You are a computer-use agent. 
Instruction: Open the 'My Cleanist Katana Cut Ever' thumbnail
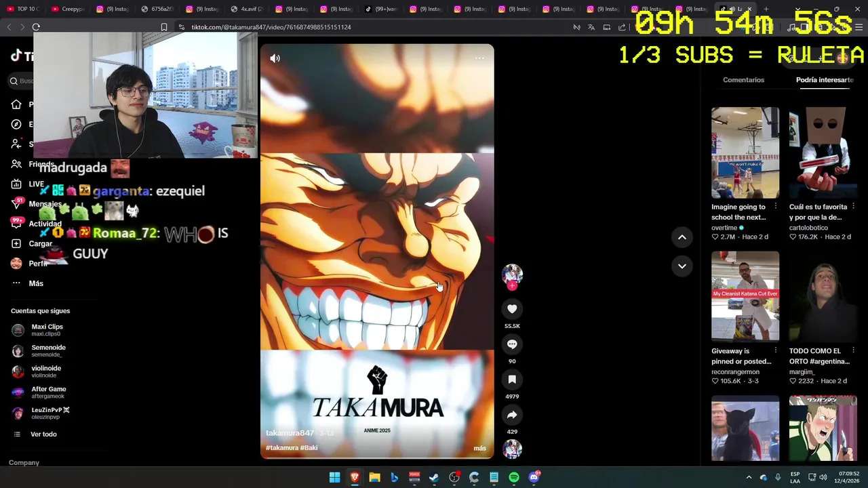745,296
